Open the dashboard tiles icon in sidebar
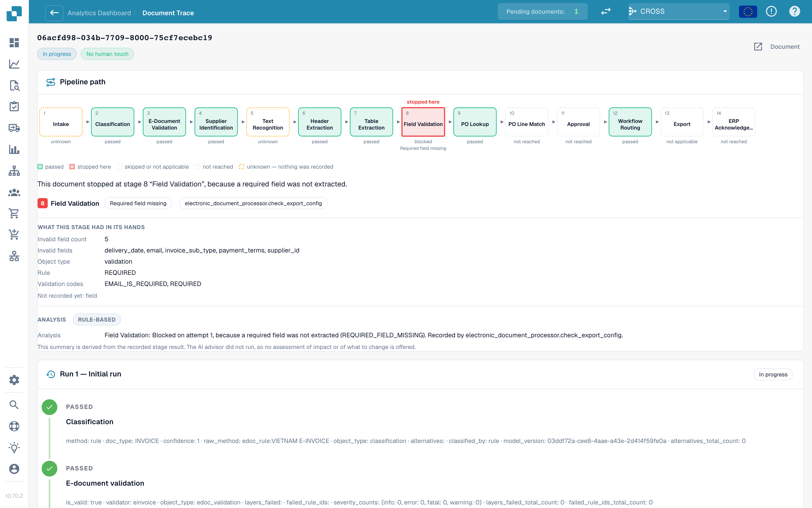Image resolution: width=812 pixels, height=508 pixels. click(14, 43)
